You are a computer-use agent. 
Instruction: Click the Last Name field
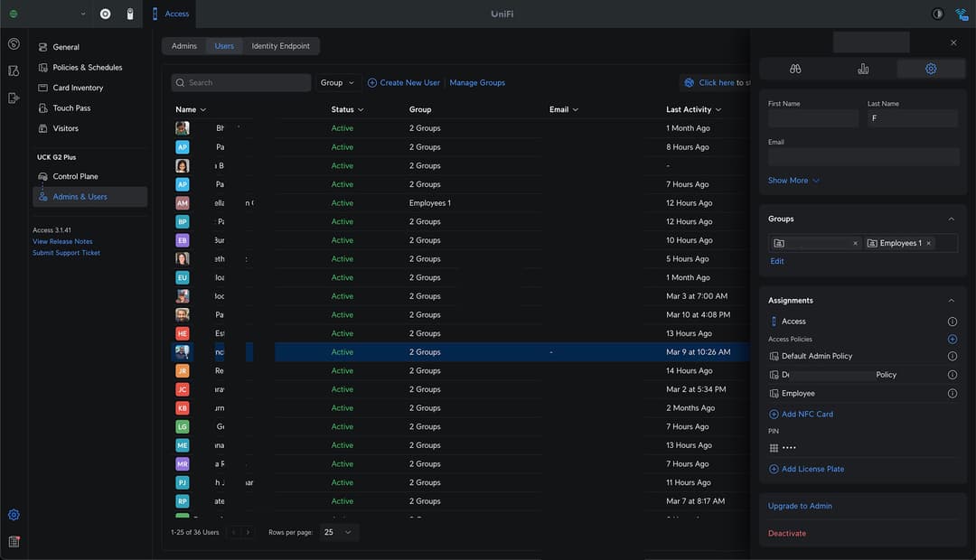[913, 118]
